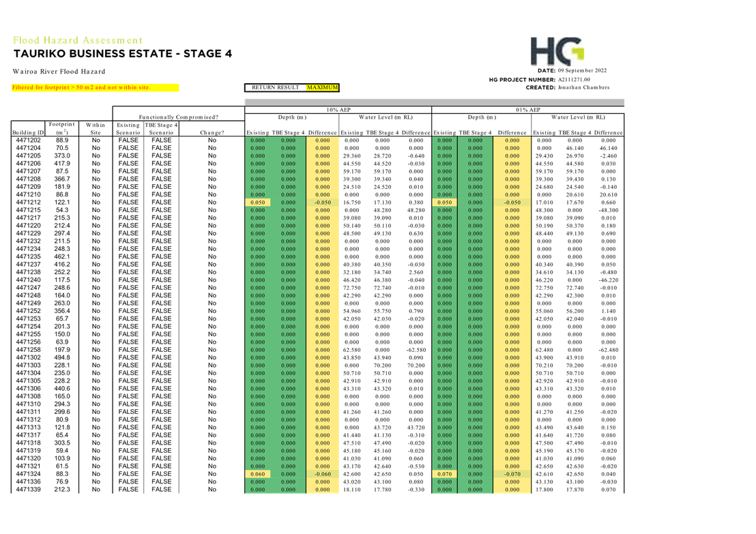Select Tauriko Business Estate Stage 4 heading
756x534 pixels.
117,54
